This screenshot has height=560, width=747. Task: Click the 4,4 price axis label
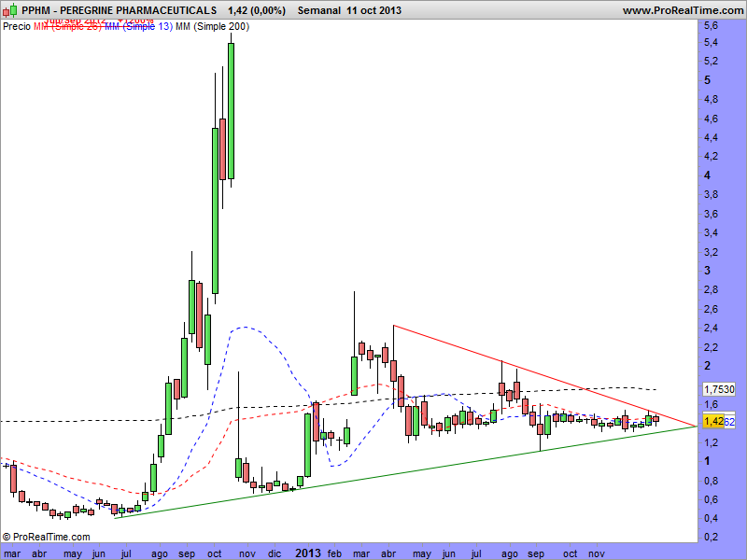pos(711,138)
